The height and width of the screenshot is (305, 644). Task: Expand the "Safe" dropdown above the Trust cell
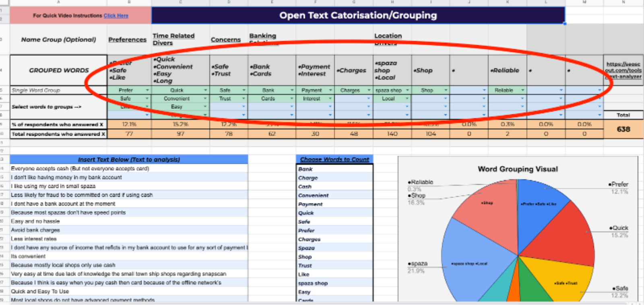(x=229, y=90)
